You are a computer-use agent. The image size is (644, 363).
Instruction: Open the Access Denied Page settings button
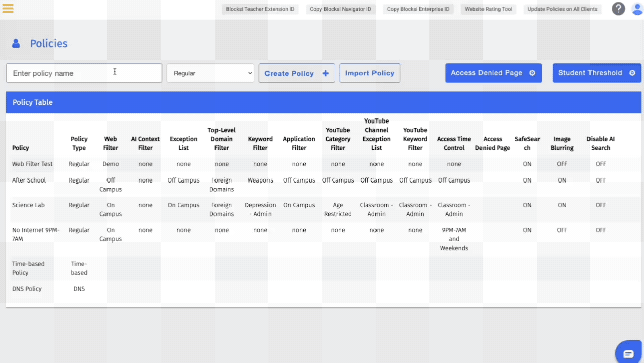tap(493, 73)
